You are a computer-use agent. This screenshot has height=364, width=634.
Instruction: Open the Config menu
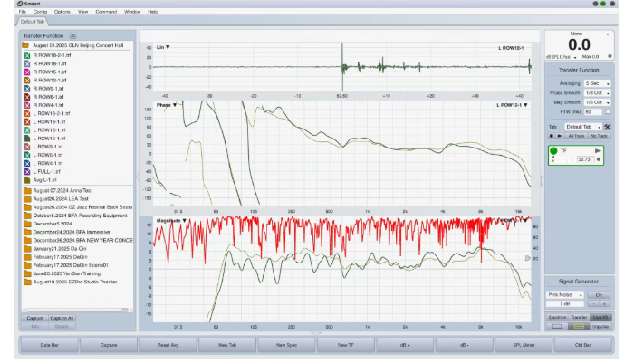pos(40,12)
